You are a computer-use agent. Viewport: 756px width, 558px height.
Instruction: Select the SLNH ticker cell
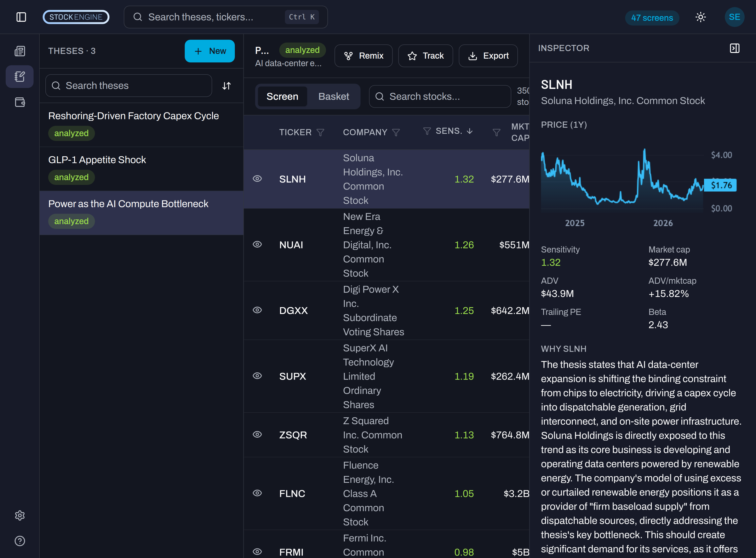292,179
